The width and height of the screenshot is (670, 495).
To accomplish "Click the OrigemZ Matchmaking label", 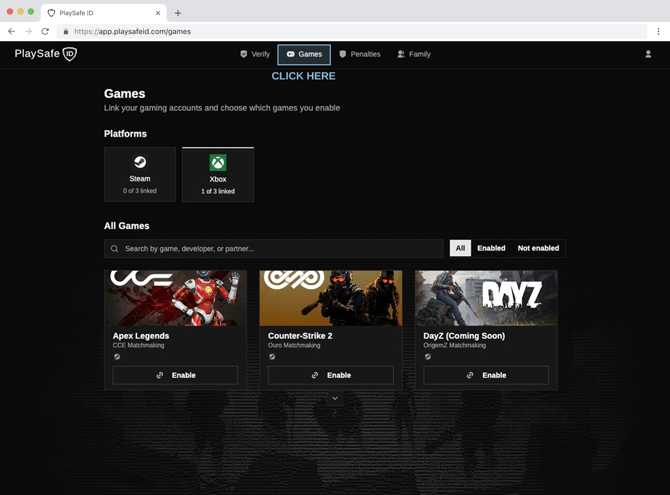I will 455,345.
